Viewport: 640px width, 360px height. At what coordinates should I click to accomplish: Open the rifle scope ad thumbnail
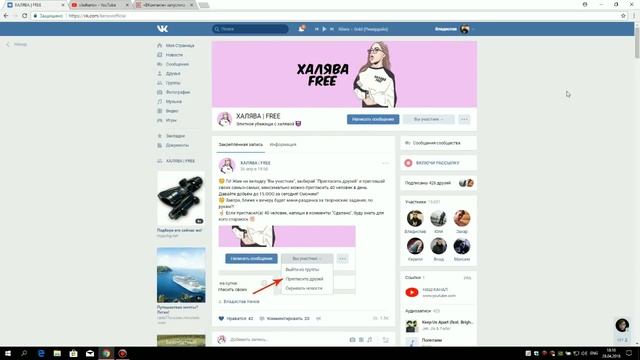181,198
